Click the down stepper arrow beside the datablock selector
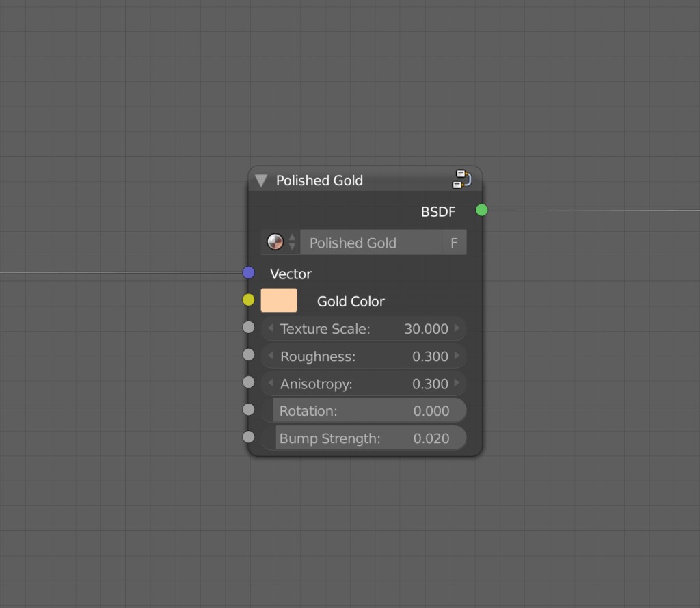700x608 pixels. point(293,246)
